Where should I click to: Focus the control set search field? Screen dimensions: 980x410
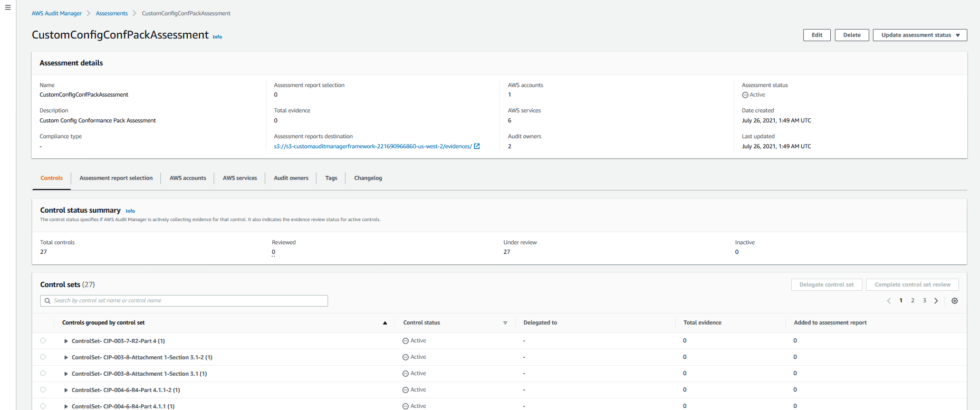click(x=184, y=301)
